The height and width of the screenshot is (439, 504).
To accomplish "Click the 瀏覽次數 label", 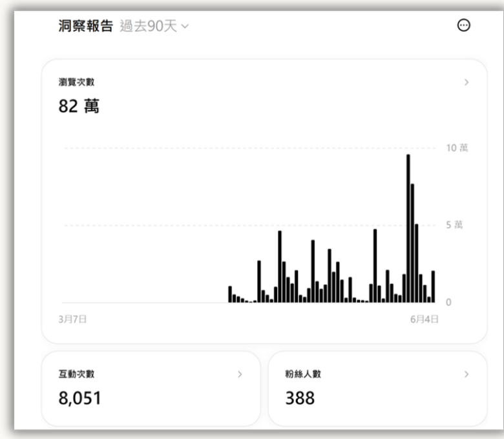I will (76, 82).
